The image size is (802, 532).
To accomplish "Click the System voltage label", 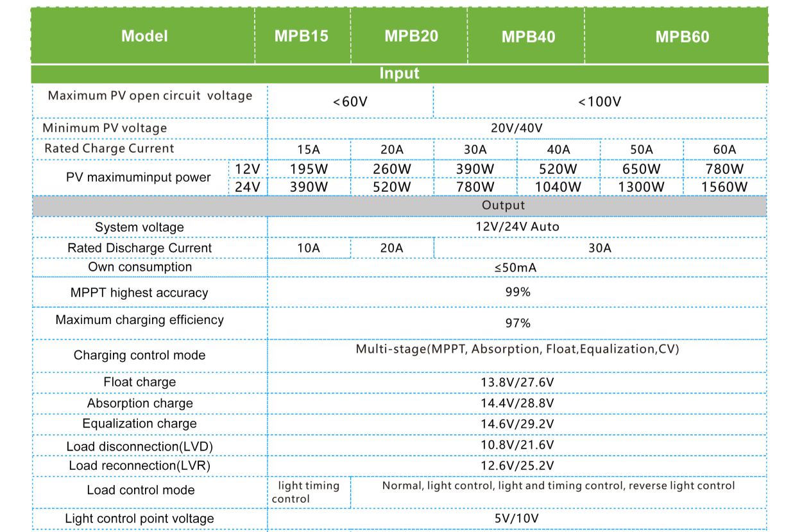I will 139,227.
